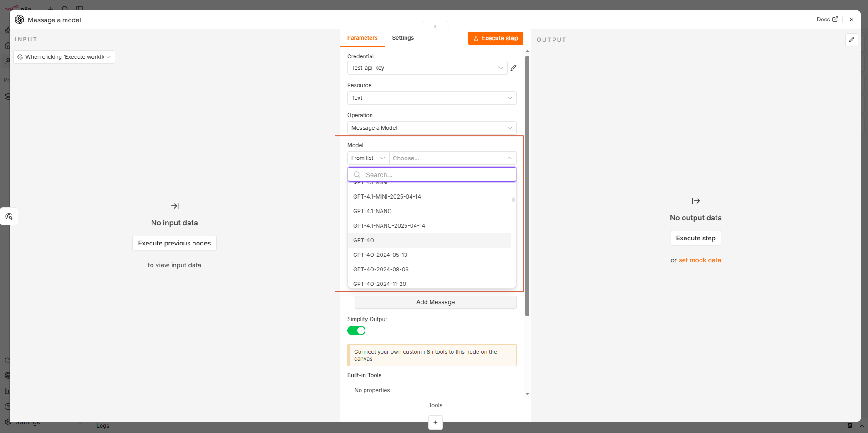Click Execute previous nodes
Viewport: 868px width, 433px height.
[174, 243]
